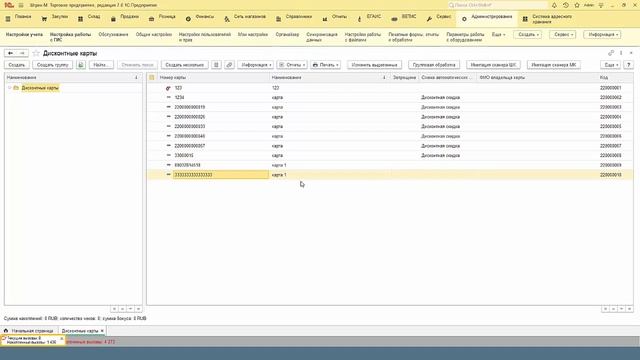
Task: Open Общие настройки command
Action: tap(154, 35)
